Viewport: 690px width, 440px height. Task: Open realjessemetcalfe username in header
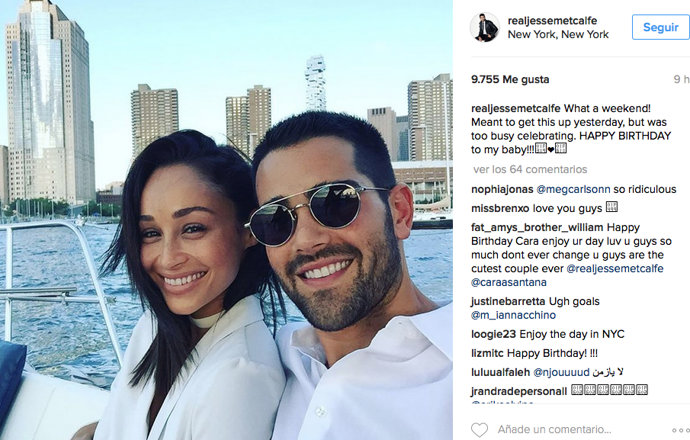[x=552, y=21]
